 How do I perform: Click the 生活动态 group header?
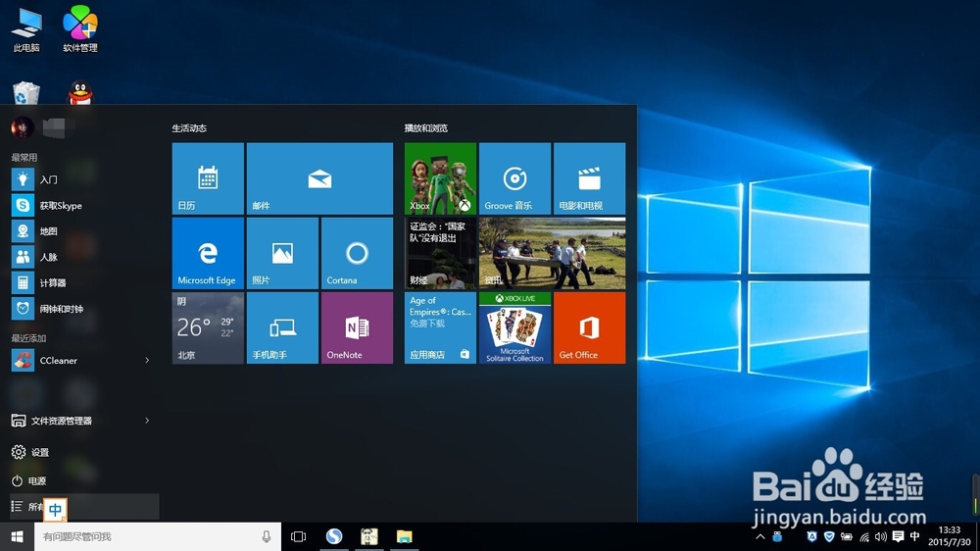[189, 128]
